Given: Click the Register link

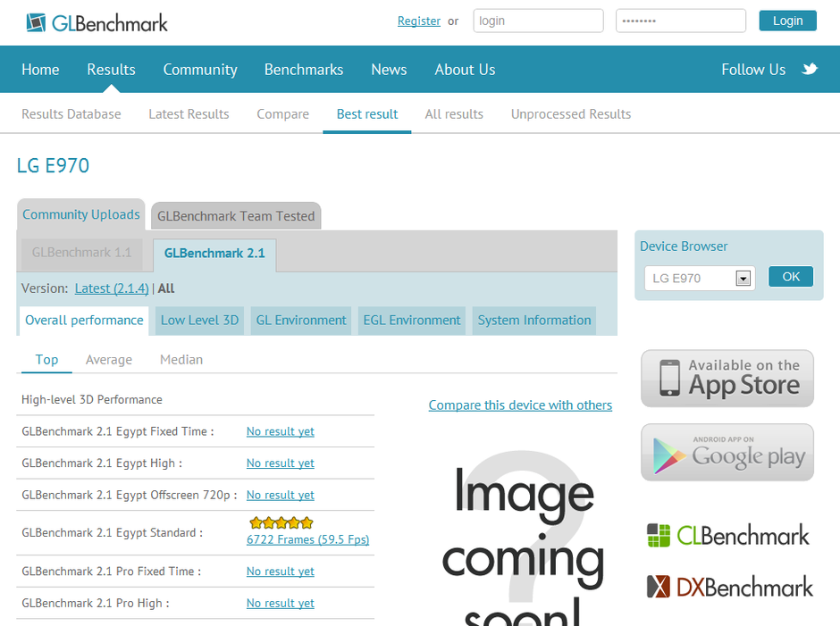Looking at the screenshot, I should pos(418,20).
